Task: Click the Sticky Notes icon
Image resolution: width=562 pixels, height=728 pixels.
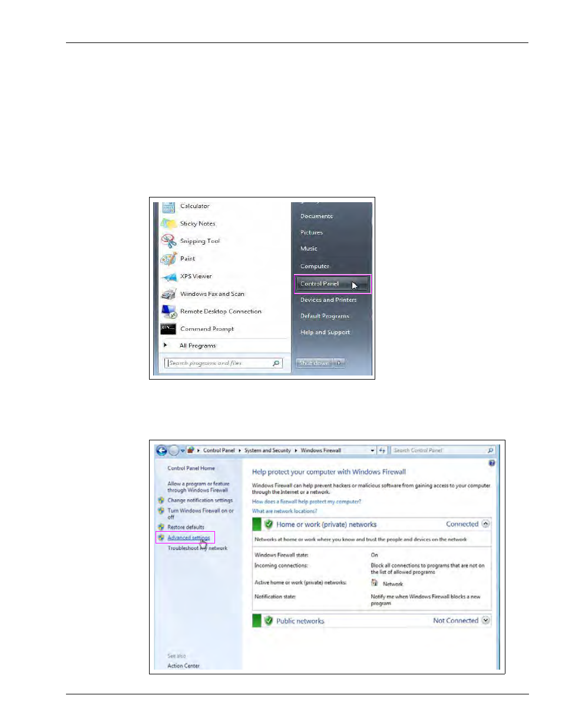Action: (x=168, y=223)
